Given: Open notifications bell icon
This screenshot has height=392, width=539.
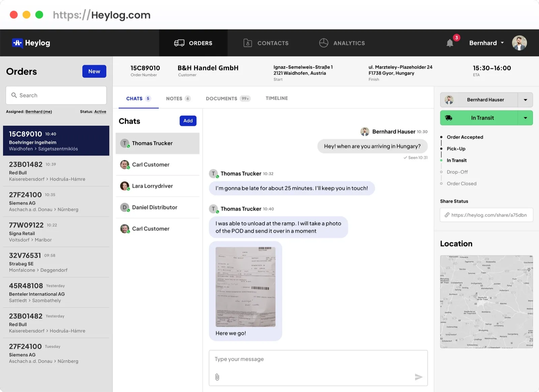Looking at the screenshot, I should click(450, 43).
